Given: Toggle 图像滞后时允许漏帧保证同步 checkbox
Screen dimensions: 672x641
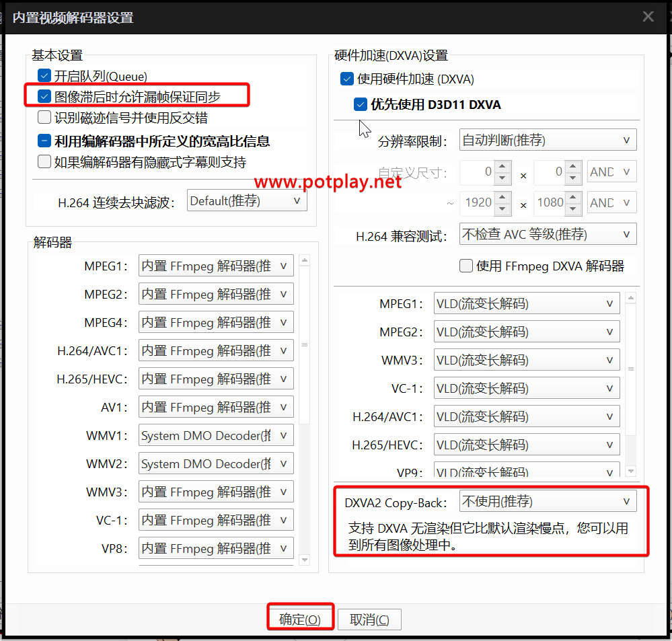Looking at the screenshot, I should pyautogui.click(x=44, y=96).
